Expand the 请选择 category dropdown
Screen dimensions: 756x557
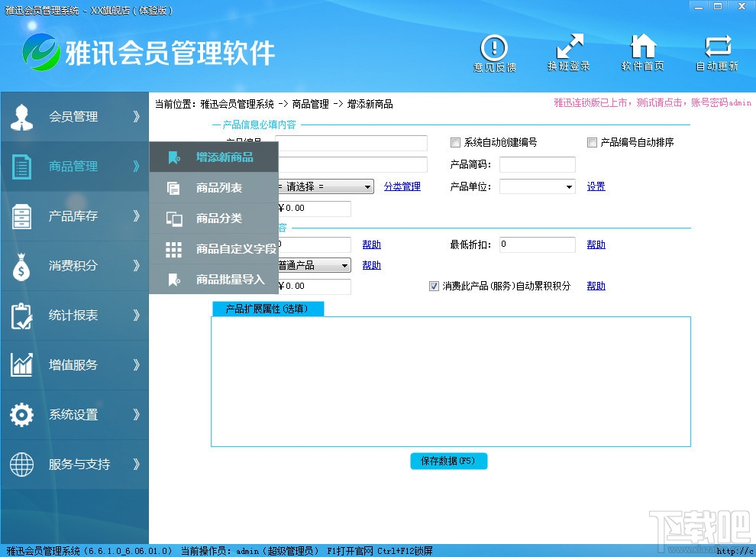tap(367, 186)
